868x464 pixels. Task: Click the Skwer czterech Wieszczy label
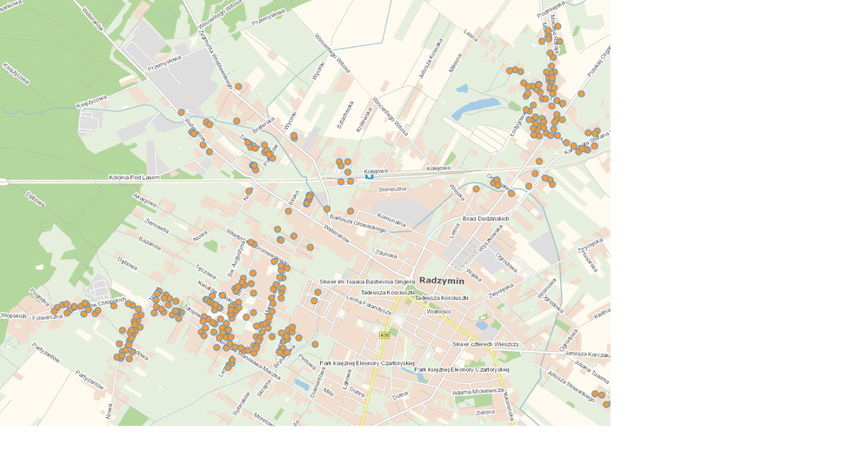(x=485, y=344)
